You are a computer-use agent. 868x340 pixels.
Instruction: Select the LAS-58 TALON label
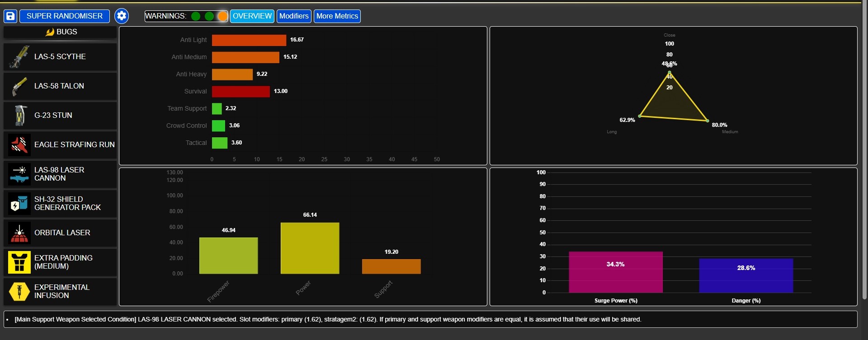click(x=59, y=86)
